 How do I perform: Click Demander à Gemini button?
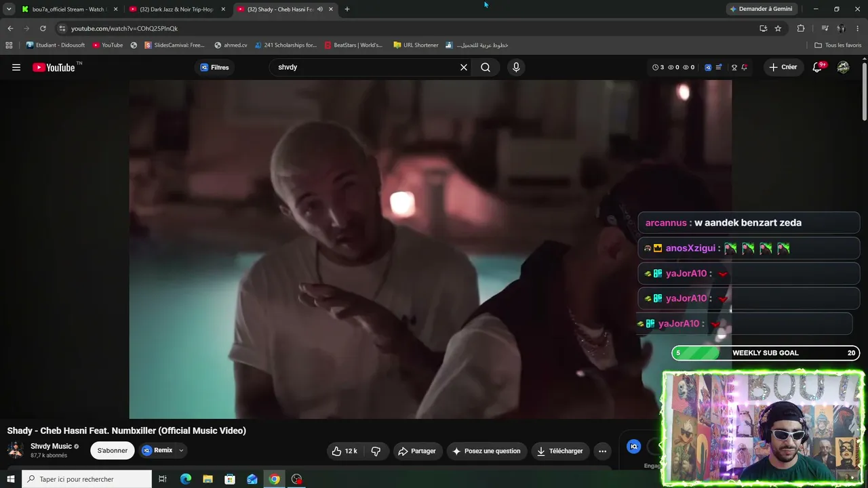pos(761,9)
